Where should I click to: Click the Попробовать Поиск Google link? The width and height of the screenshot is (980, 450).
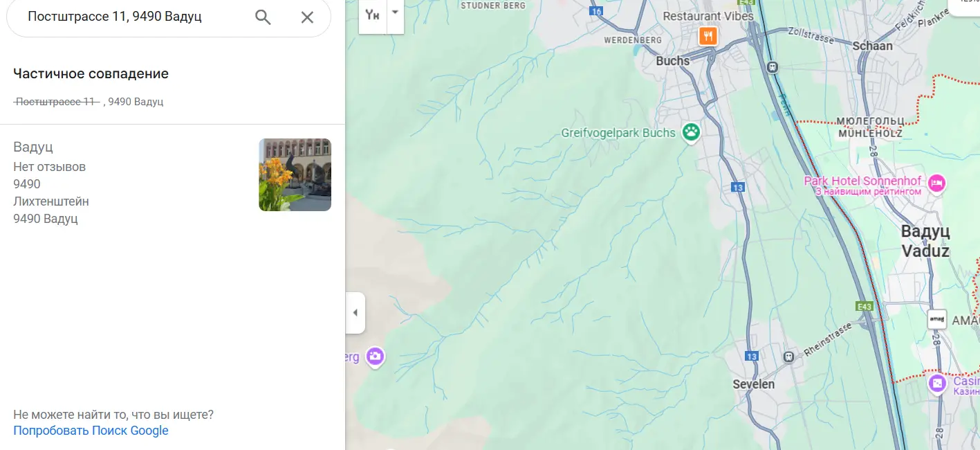click(x=91, y=431)
